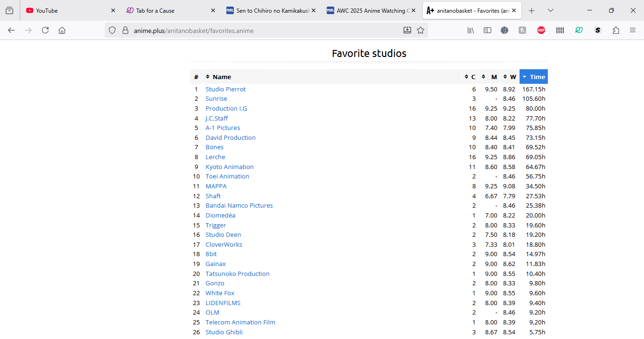This screenshot has width=644, height=339.
Task: Switch to the YouTube tab
Action: pos(66,10)
